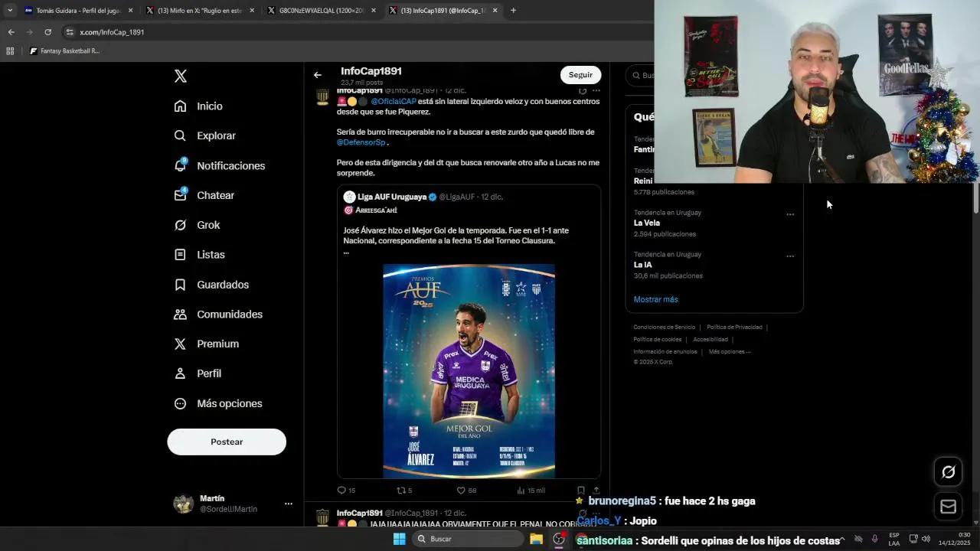Open taskbar volume control
The image size is (980, 551).
[926, 539]
